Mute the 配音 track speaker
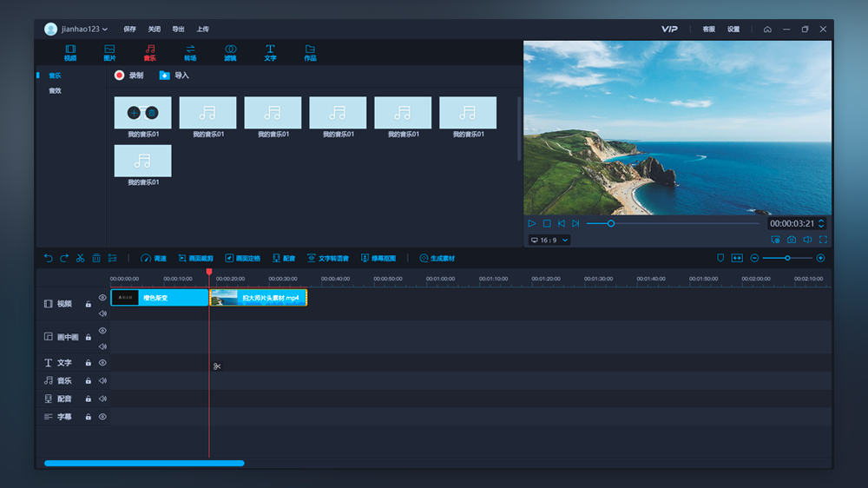This screenshot has width=868, height=488. 102,399
